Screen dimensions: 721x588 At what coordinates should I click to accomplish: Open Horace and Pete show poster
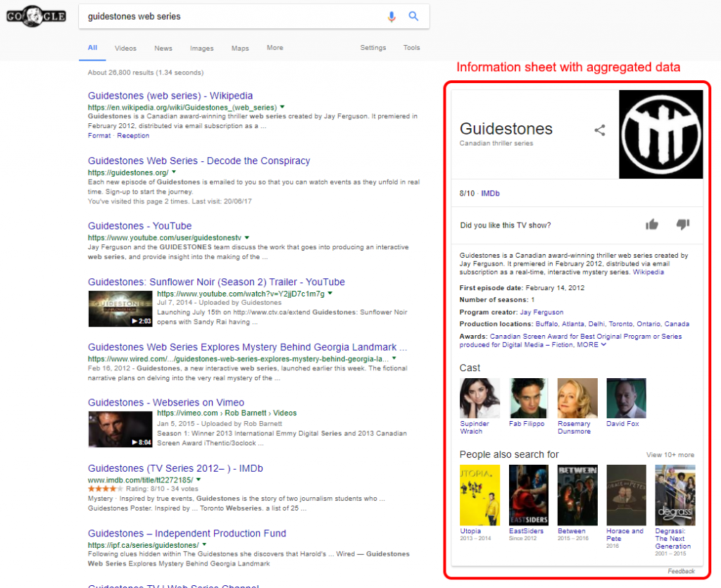[626, 495]
